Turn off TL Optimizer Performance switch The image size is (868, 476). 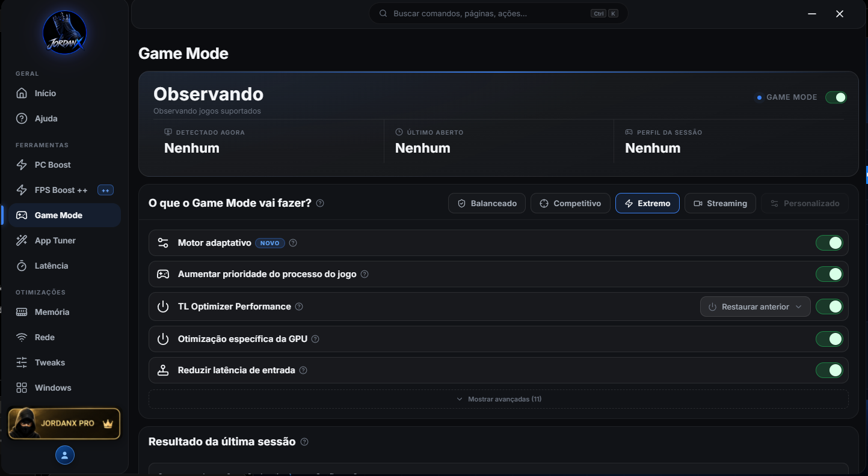click(x=830, y=307)
